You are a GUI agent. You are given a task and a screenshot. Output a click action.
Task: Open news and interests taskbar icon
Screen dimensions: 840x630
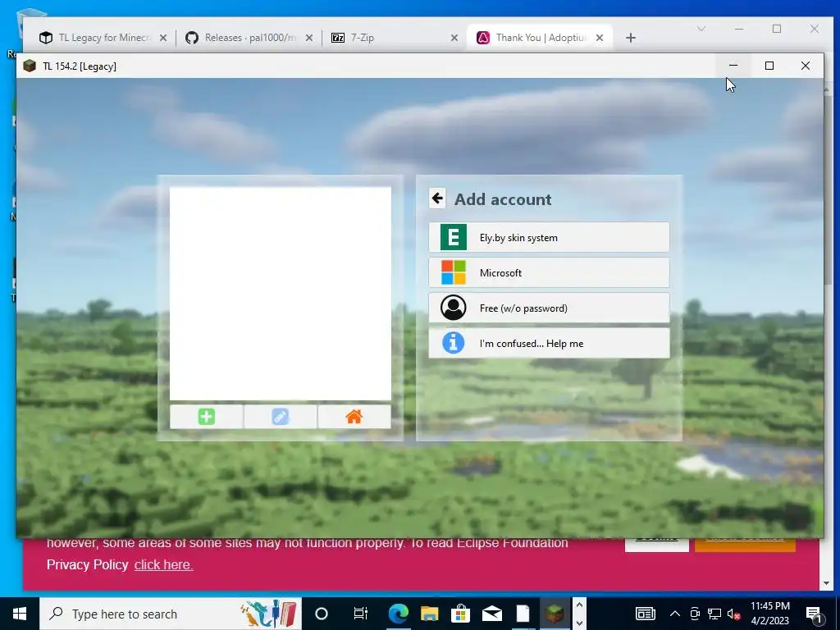[x=645, y=614]
